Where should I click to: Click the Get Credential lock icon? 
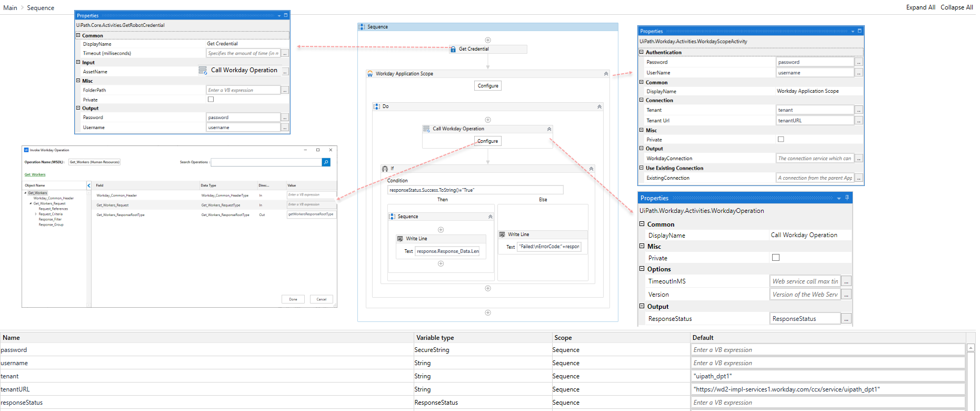click(453, 49)
